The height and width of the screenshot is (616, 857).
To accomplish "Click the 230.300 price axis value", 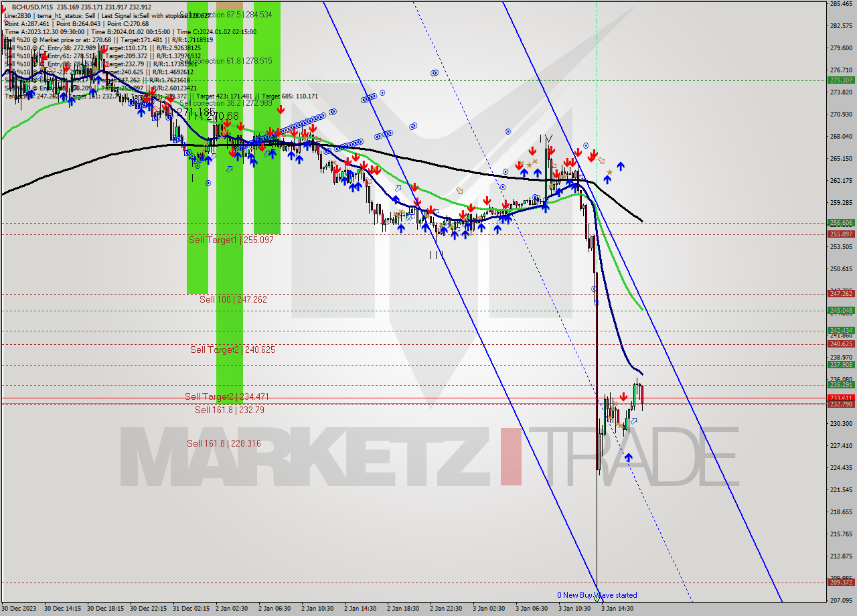I will (841, 424).
